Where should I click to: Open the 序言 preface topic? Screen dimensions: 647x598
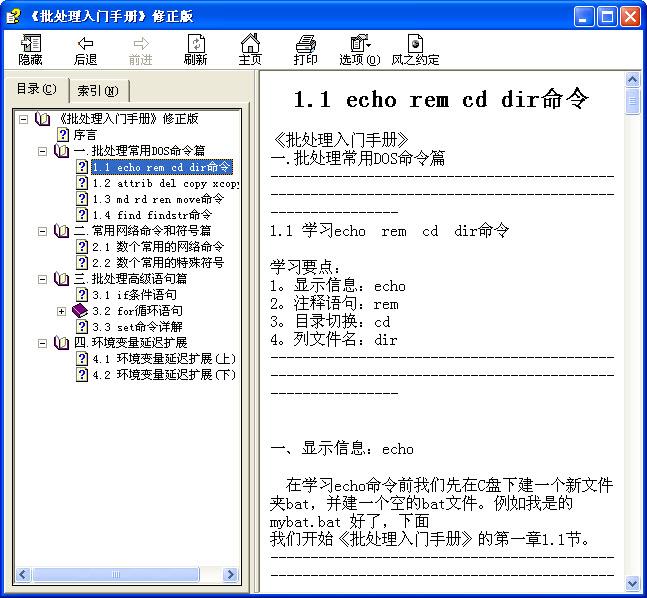[x=85, y=135]
